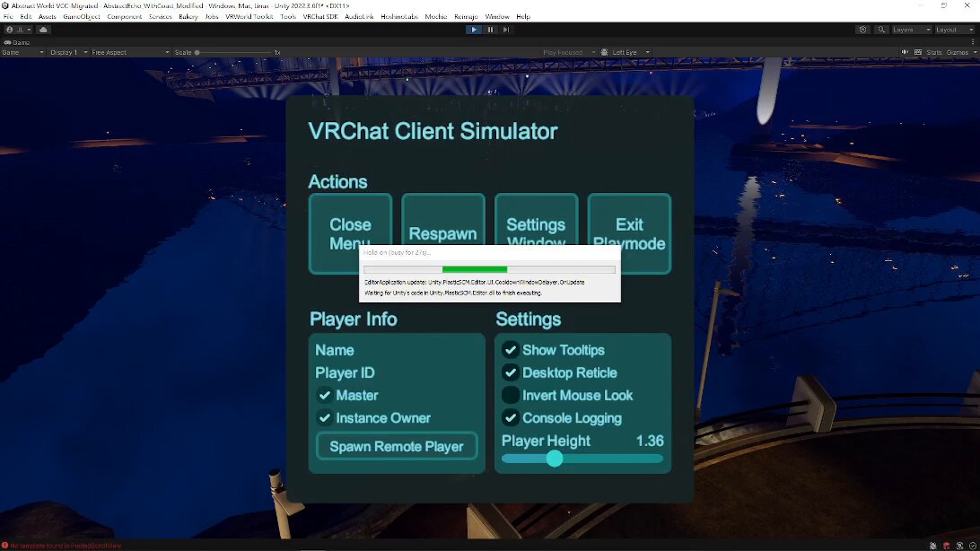Click Spawn Remote Player button
The image size is (980, 551).
point(397,447)
